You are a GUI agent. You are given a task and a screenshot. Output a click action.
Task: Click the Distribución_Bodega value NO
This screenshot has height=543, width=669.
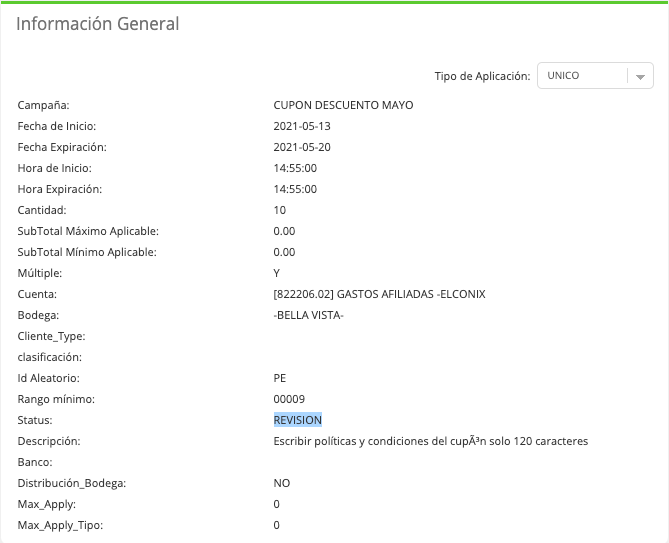282,483
